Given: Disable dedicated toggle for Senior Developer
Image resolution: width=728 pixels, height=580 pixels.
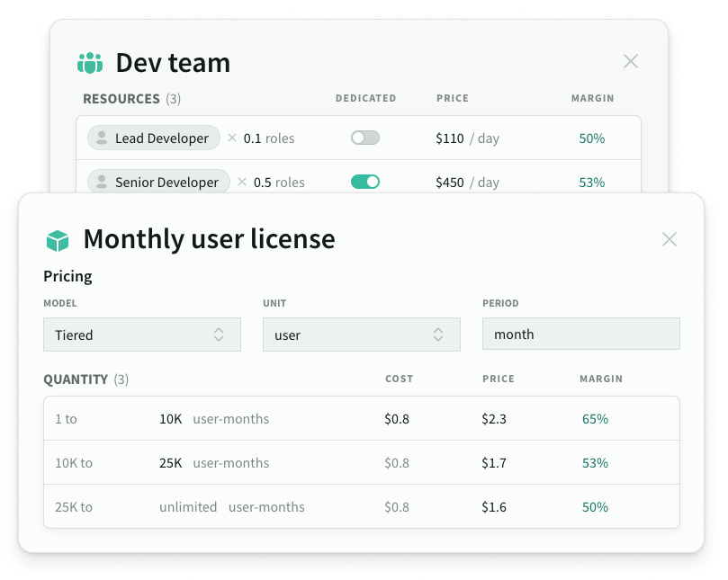Looking at the screenshot, I should pyautogui.click(x=365, y=182).
